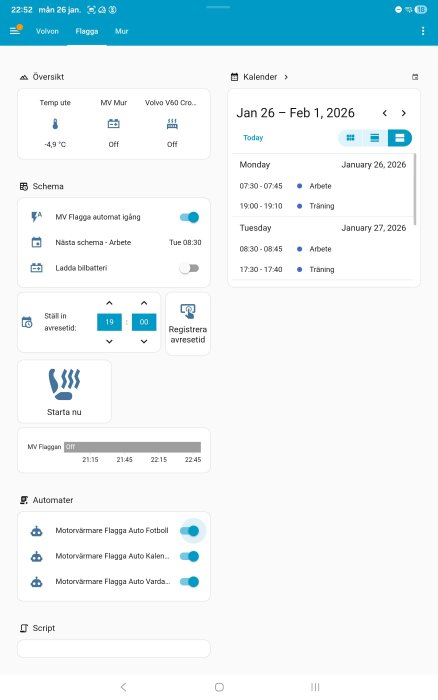The width and height of the screenshot is (438, 700).
Task: Click the calendar icon beside Nästa schema
Action: tap(36, 242)
